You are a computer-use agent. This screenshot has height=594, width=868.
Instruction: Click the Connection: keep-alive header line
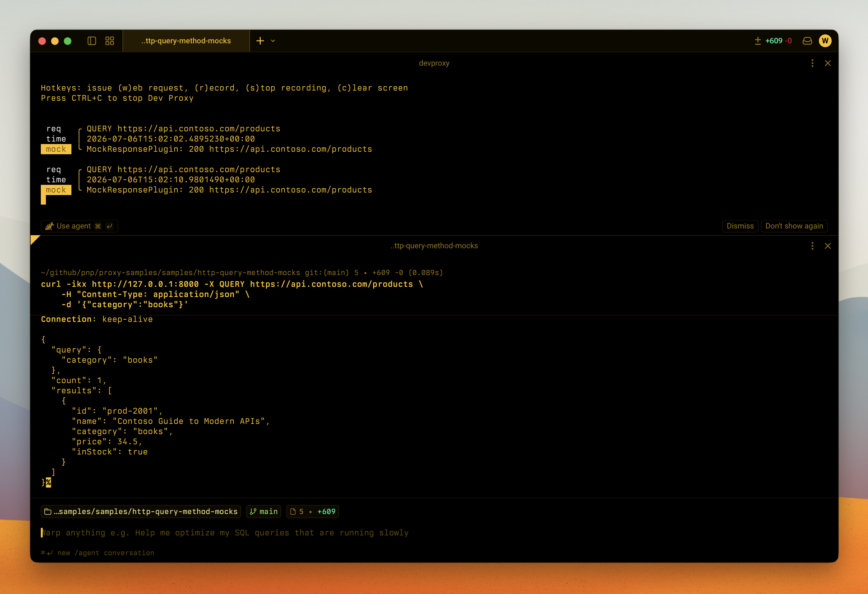97,319
